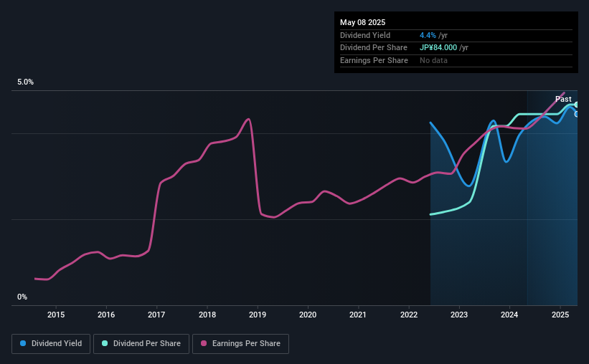Click the Earnings Per Share peak near late 2018

(x=248, y=120)
